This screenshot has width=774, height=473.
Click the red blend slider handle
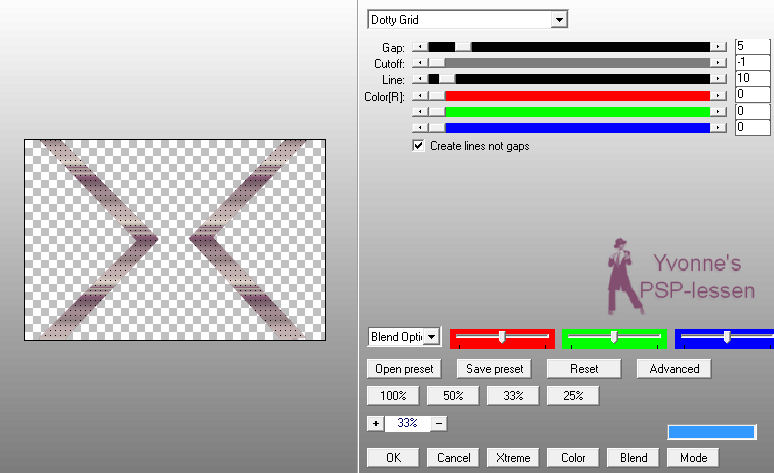tap(502, 337)
